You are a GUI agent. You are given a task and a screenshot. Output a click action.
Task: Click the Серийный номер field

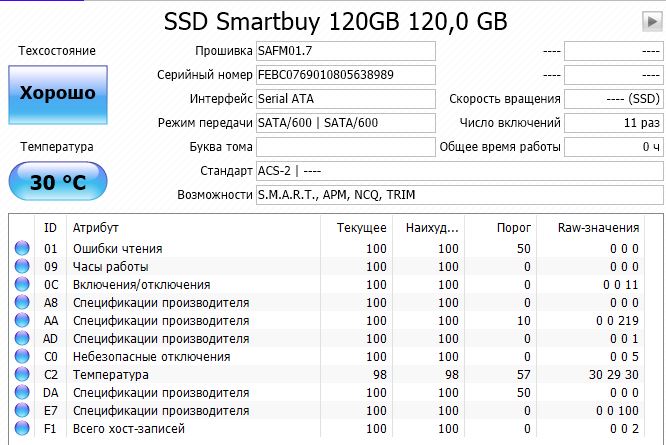(345, 75)
